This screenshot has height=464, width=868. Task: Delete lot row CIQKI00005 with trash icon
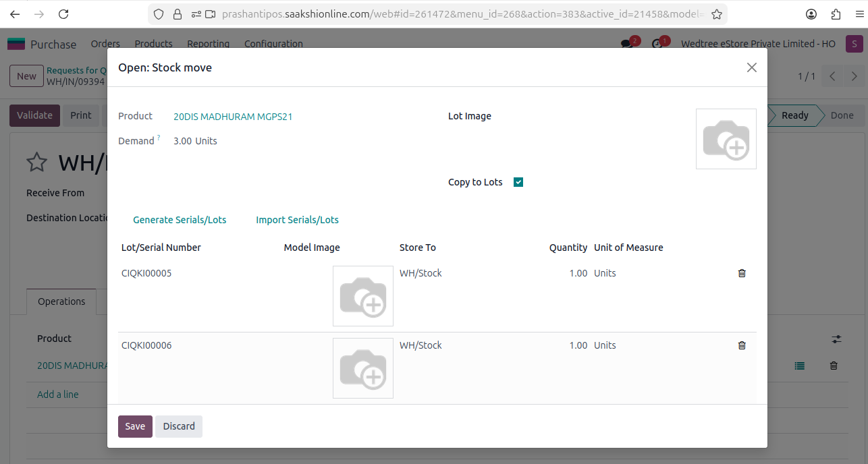click(x=742, y=273)
